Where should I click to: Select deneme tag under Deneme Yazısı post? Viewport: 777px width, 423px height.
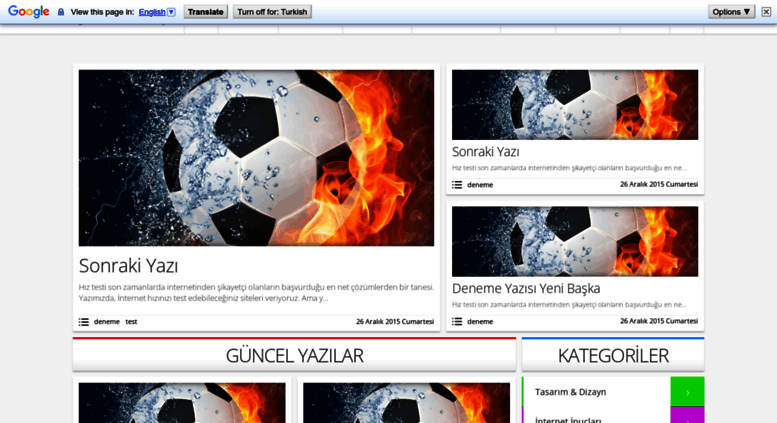[480, 321]
